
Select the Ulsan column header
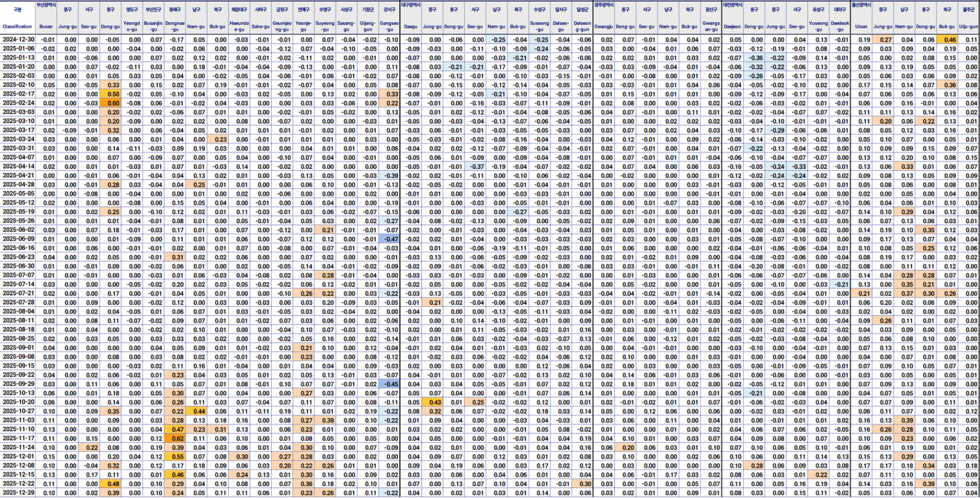click(861, 27)
